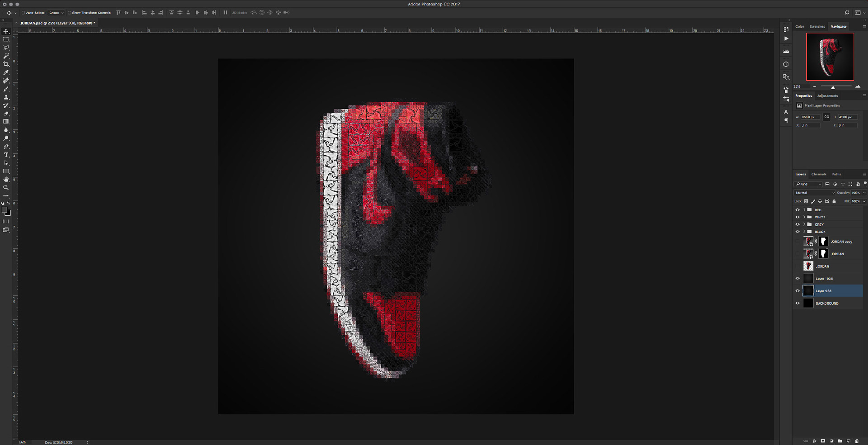Open the Layers panel menu
868x445 pixels.
[864, 174]
